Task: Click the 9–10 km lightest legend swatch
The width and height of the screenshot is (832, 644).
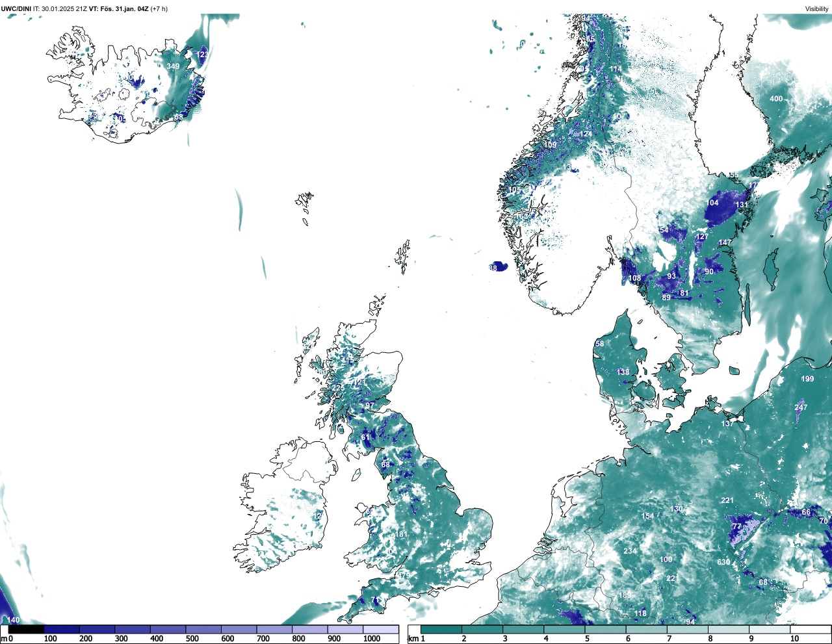Action: pyautogui.click(x=771, y=629)
